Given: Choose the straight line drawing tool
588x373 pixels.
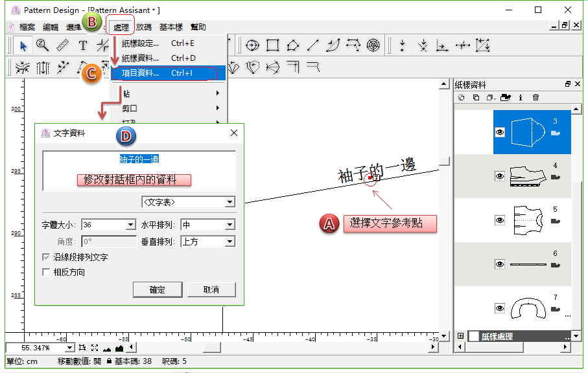Looking at the screenshot, I should coord(313,45).
